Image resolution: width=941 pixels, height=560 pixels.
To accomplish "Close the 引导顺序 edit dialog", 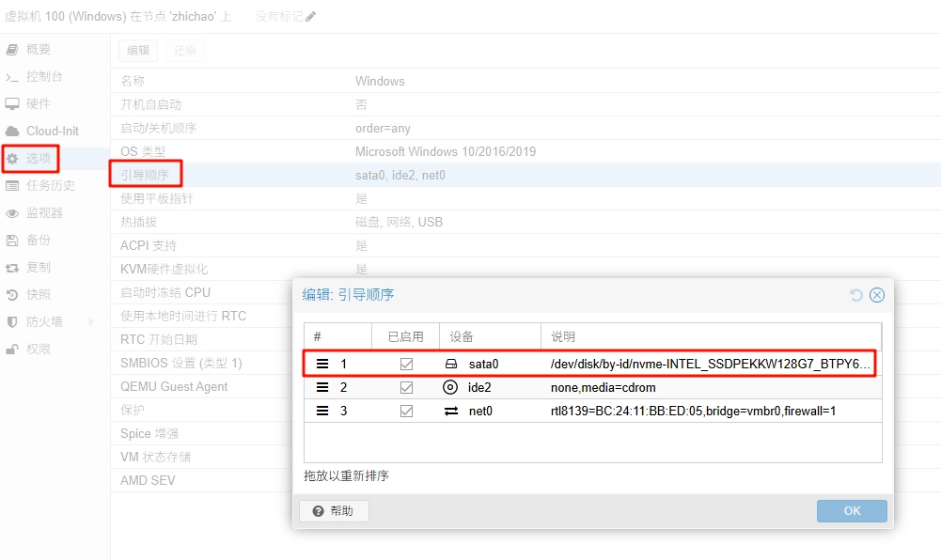I will click(877, 295).
